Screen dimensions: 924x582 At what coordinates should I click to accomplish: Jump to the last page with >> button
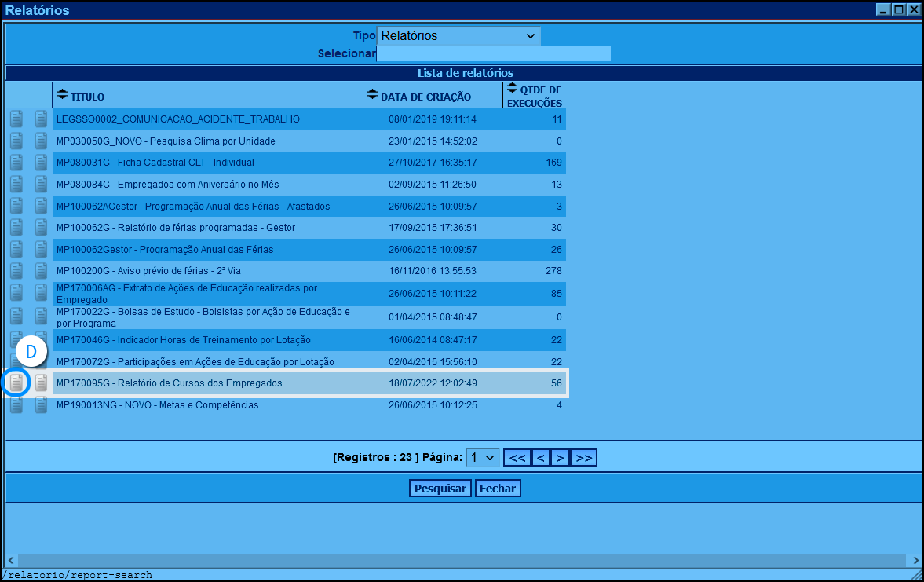coord(583,457)
